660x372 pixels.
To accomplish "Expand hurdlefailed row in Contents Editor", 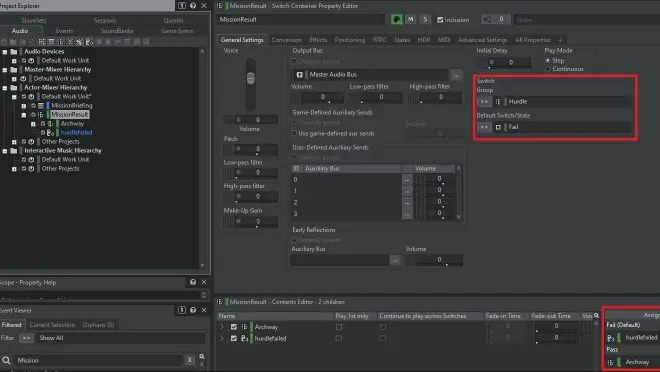I will 222,338.
